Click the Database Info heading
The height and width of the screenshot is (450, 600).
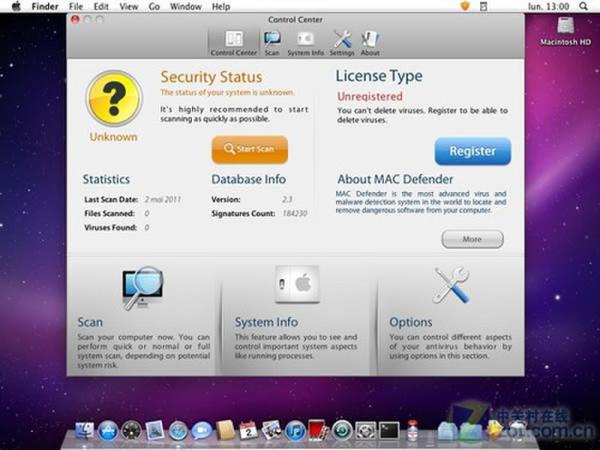tap(249, 179)
